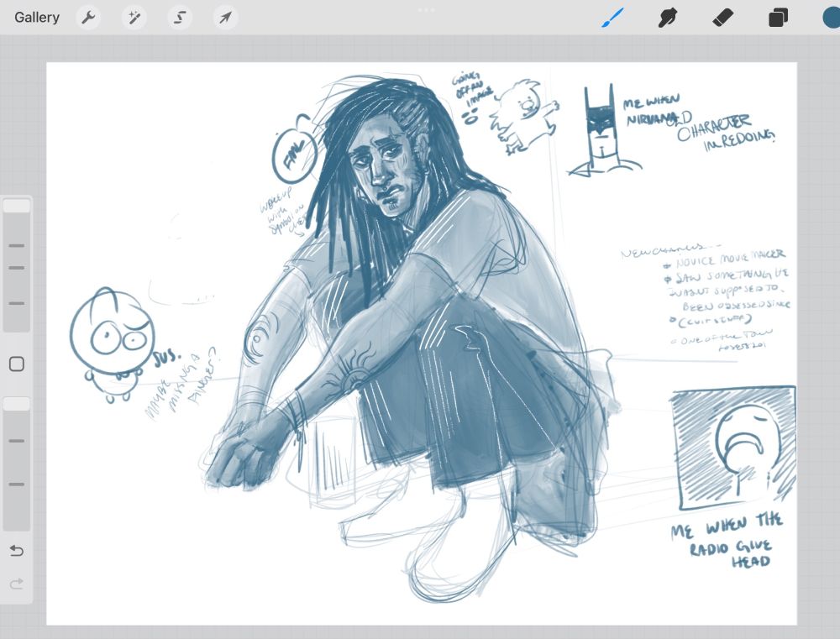The height and width of the screenshot is (639, 840).
Task: Click the brush opacity slider handle
Action: point(17,404)
